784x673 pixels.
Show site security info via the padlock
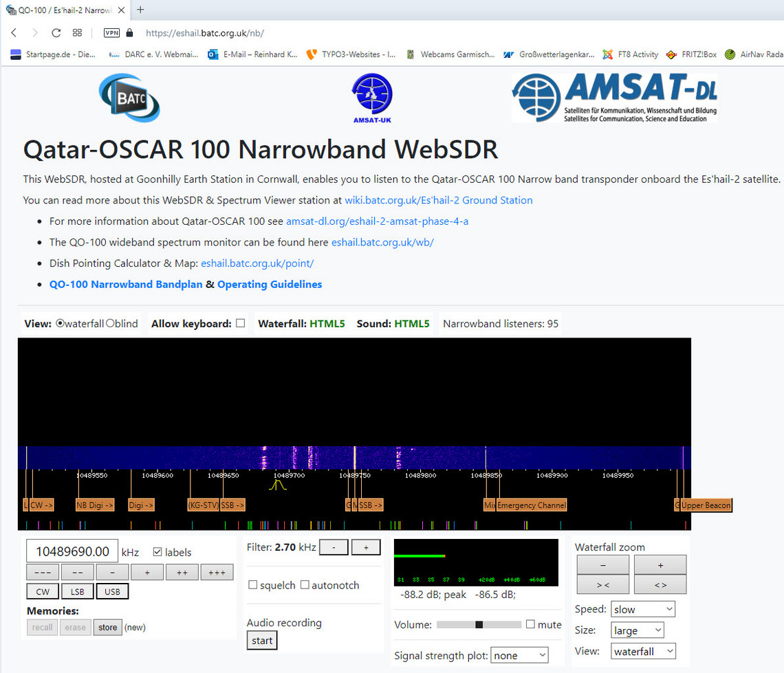(x=129, y=33)
